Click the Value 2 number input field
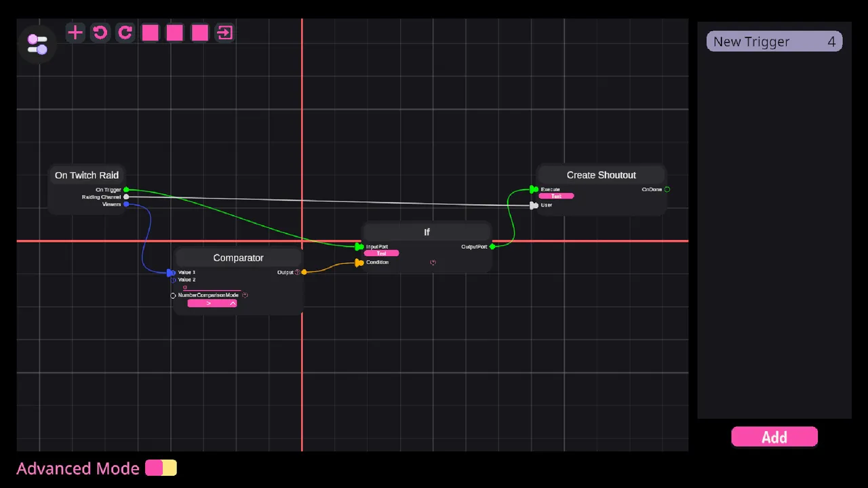 (211, 287)
